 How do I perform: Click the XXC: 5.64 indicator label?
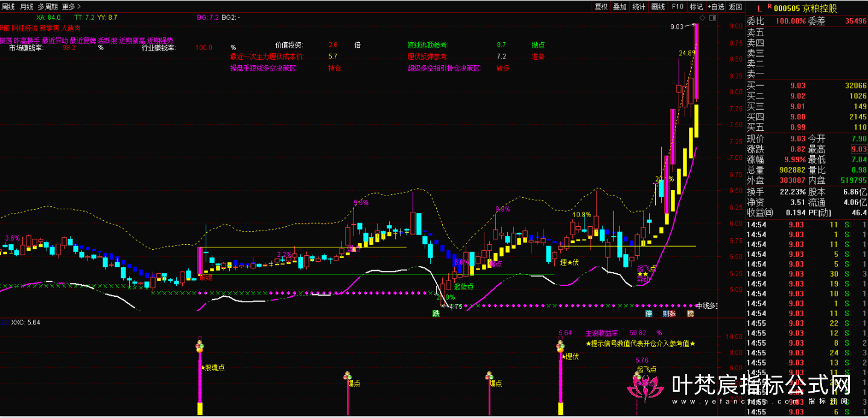click(x=25, y=322)
